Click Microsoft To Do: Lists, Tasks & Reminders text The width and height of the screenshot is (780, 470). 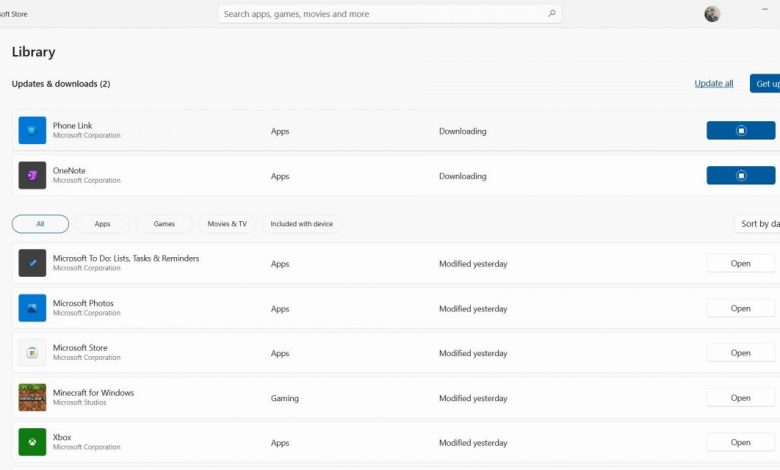(x=126, y=258)
